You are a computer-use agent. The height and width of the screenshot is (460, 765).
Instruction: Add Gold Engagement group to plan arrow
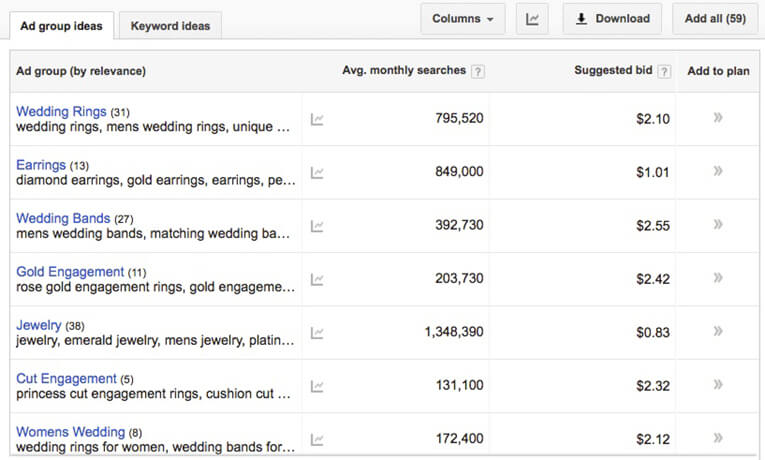718,278
